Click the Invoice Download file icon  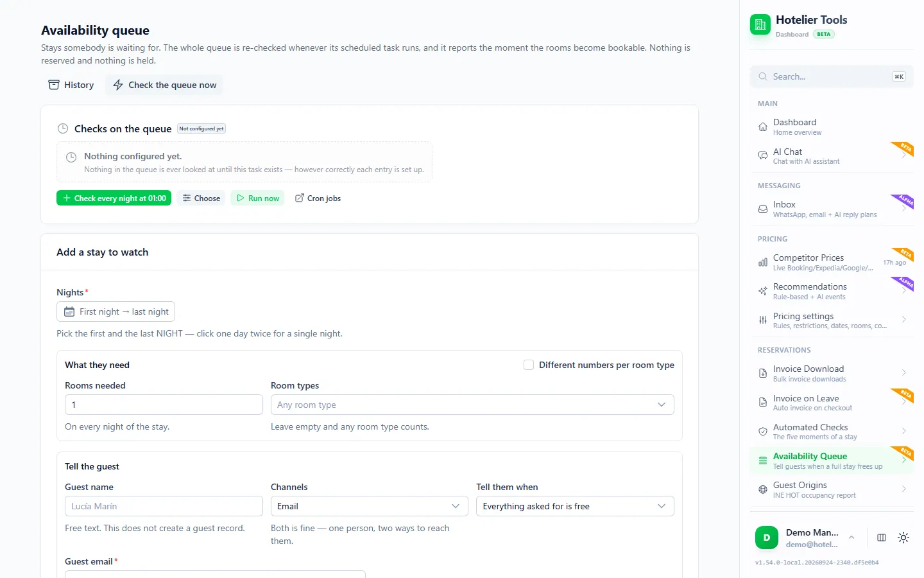point(763,373)
